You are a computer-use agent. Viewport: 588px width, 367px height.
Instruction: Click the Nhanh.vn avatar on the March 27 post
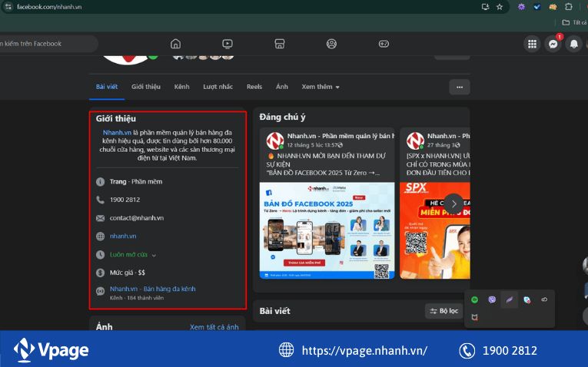(415, 141)
